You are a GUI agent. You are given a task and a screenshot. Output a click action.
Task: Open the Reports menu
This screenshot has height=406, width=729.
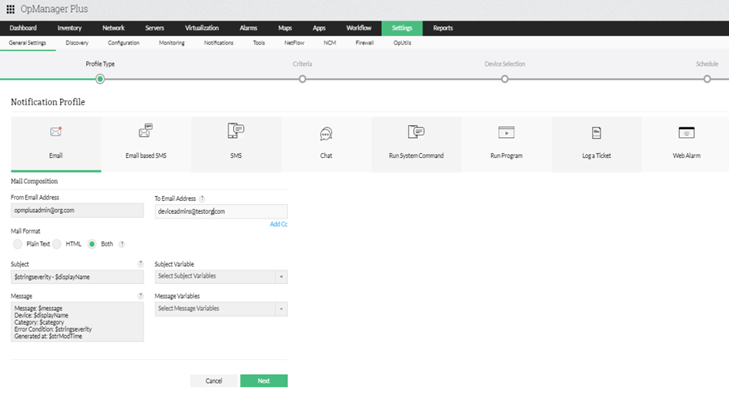point(443,28)
